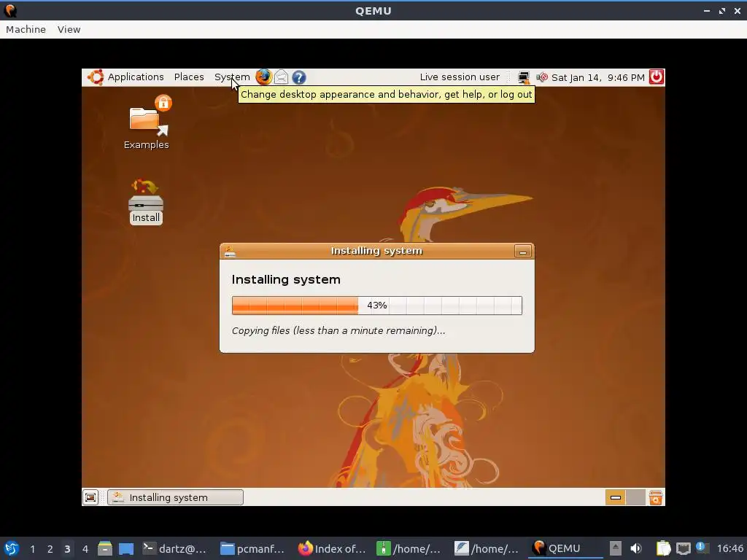Click 'Installing system' dialog heading
This screenshot has height=560, width=747.
(x=286, y=279)
